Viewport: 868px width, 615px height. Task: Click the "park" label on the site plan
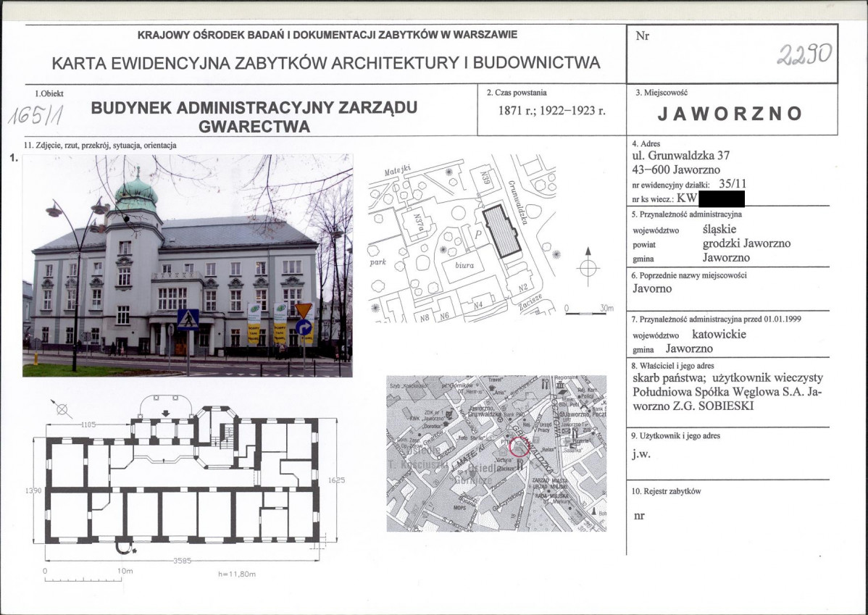click(377, 262)
